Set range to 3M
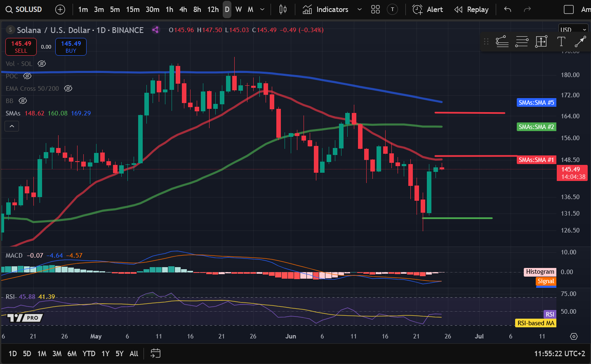Viewport: 591px width, 364px height. pyautogui.click(x=57, y=354)
